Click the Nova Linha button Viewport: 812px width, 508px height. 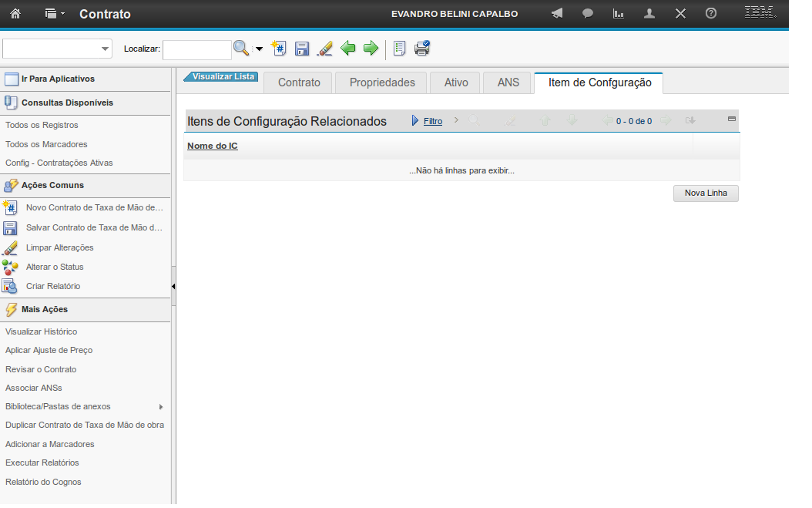tap(706, 193)
